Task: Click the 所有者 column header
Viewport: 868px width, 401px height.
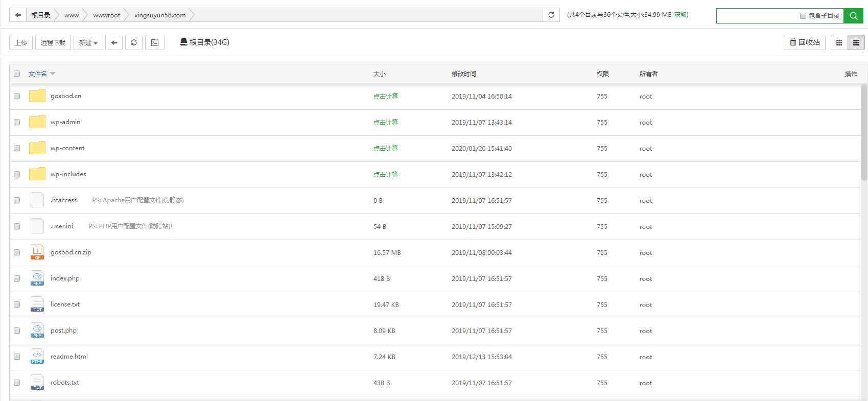Action: tap(648, 74)
